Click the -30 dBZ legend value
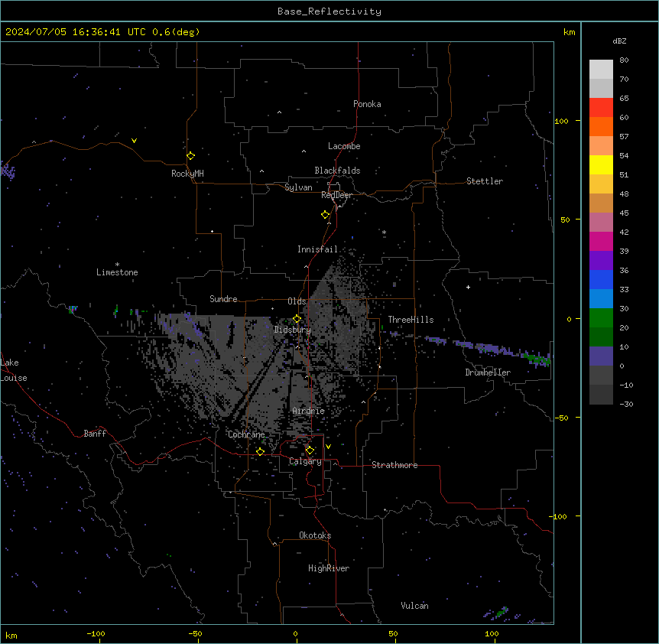Image resolution: width=659 pixels, height=644 pixels. [626, 405]
